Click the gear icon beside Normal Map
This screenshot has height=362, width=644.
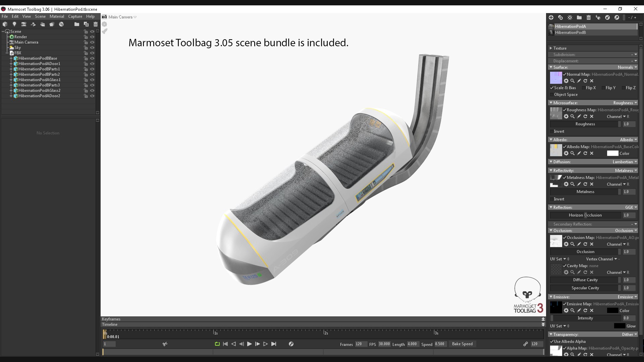pyautogui.click(x=566, y=81)
